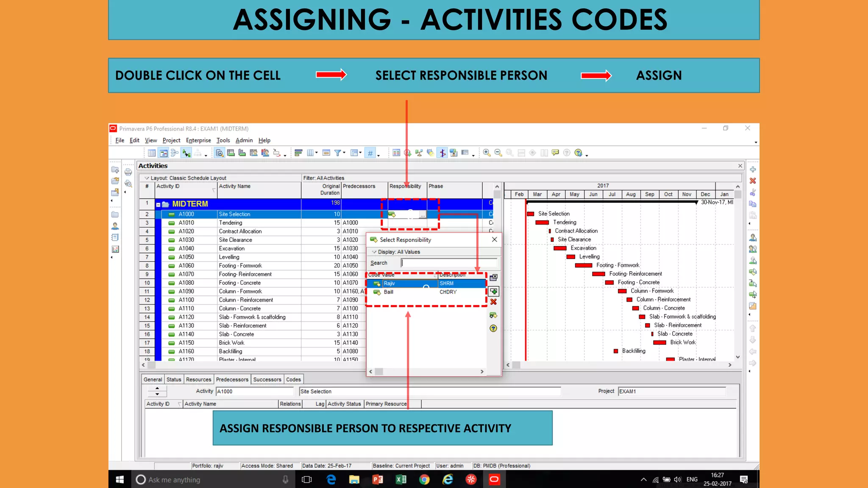Click the Filter funnel toolbar icon
Viewport: 868px width, 488px height.
(x=338, y=153)
